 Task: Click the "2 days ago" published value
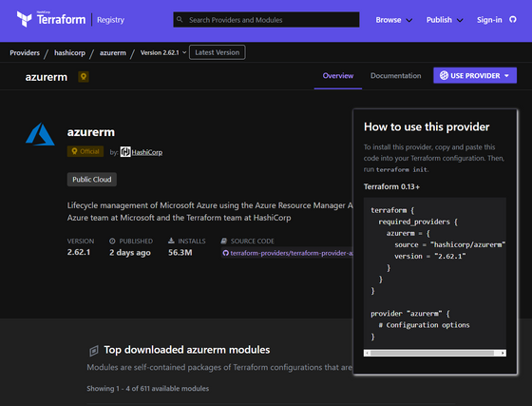(x=130, y=253)
